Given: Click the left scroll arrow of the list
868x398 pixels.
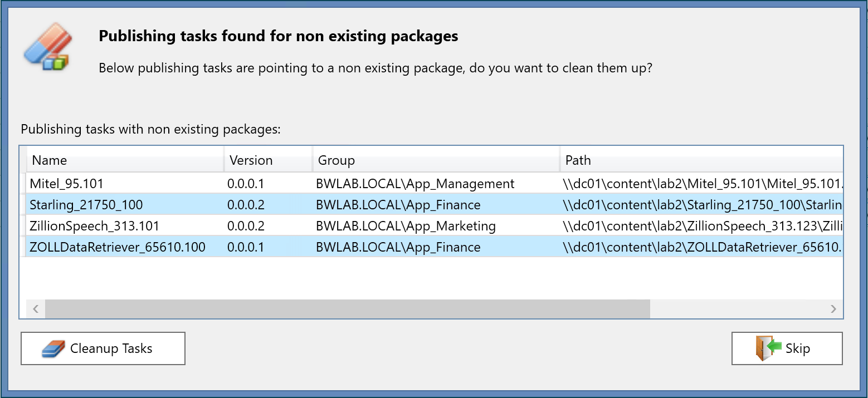Looking at the screenshot, I should point(36,309).
